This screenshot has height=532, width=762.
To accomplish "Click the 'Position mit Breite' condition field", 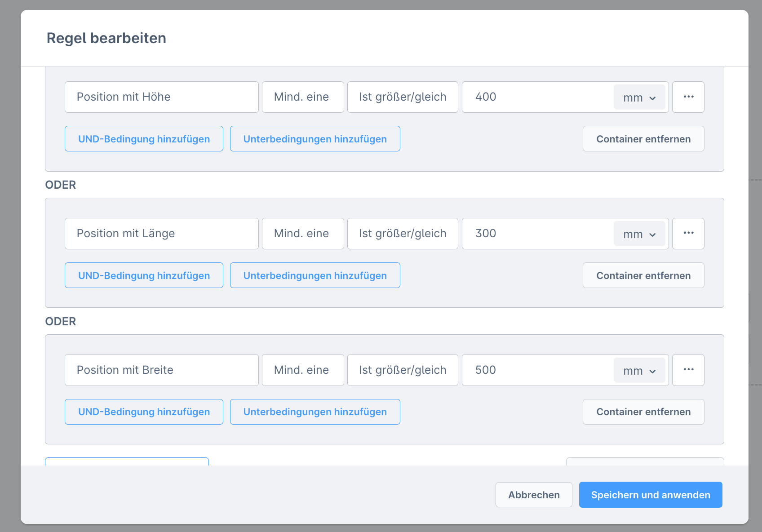I will 161,370.
